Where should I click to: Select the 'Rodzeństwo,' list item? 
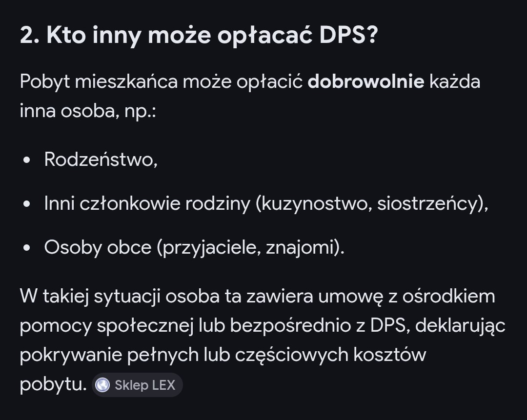pyautogui.click(x=101, y=159)
